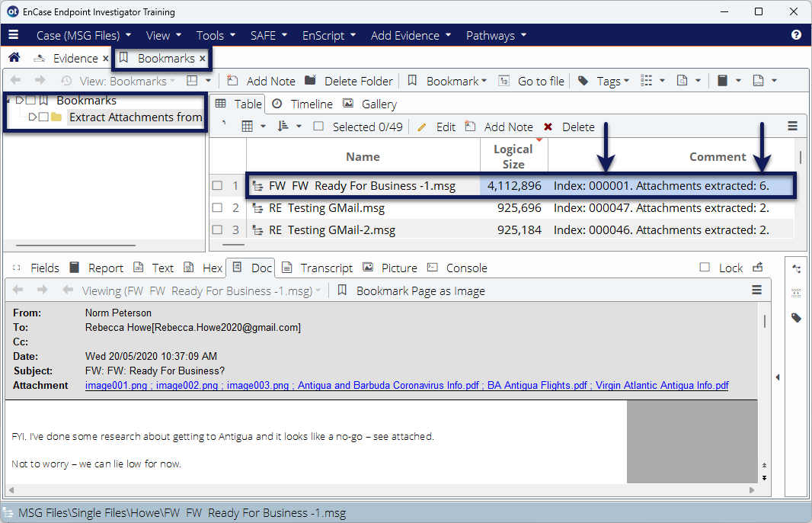Open dropdown next to page-search icon
The image size is (812, 523).
coord(698,80)
